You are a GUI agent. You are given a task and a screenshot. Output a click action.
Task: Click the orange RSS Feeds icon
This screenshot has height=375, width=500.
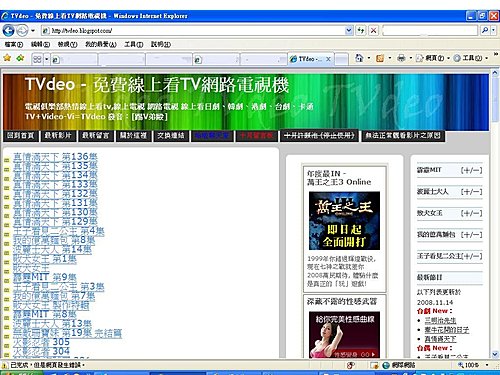[x=380, y=58]
